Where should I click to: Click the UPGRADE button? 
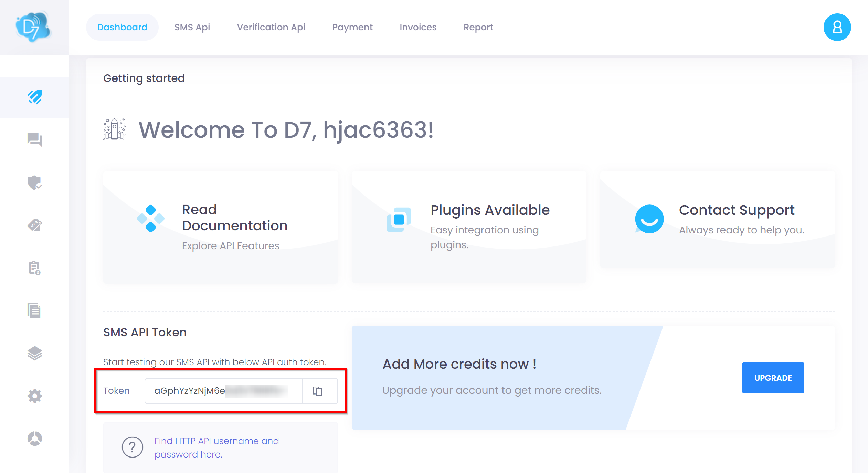coord(773,378)
